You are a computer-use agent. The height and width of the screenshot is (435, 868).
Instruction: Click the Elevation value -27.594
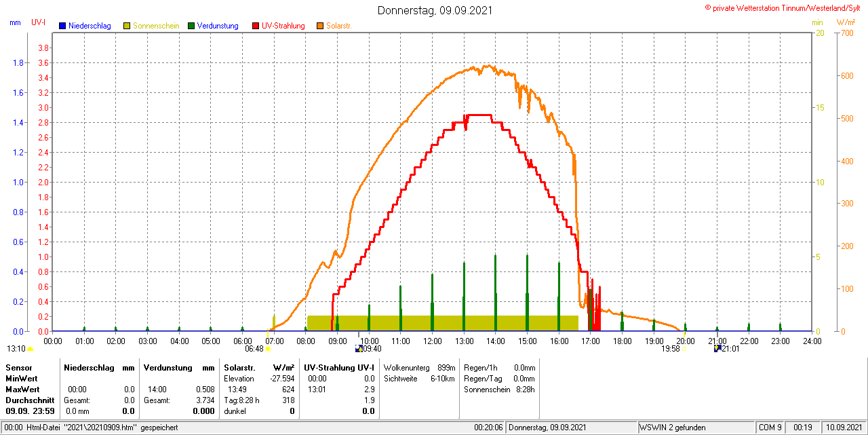tap(281, 378)
